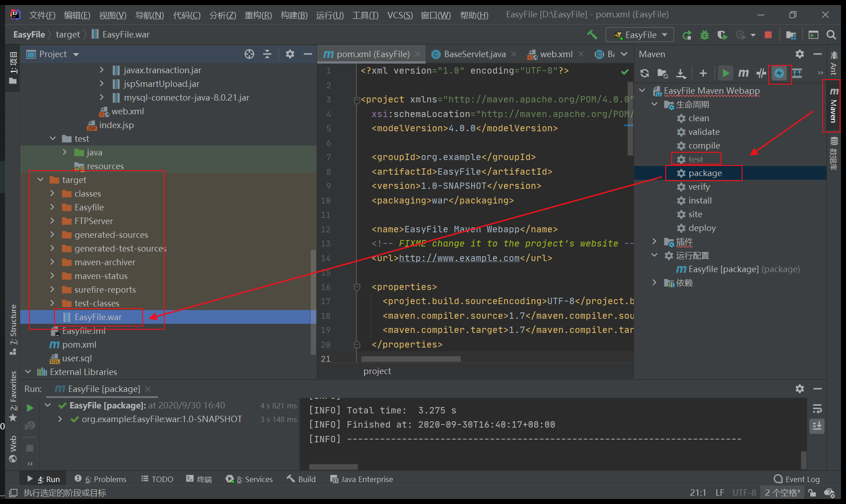846x504 pixels.
Task: Open run anything console icon in toolbar
Action: point(814,35)
